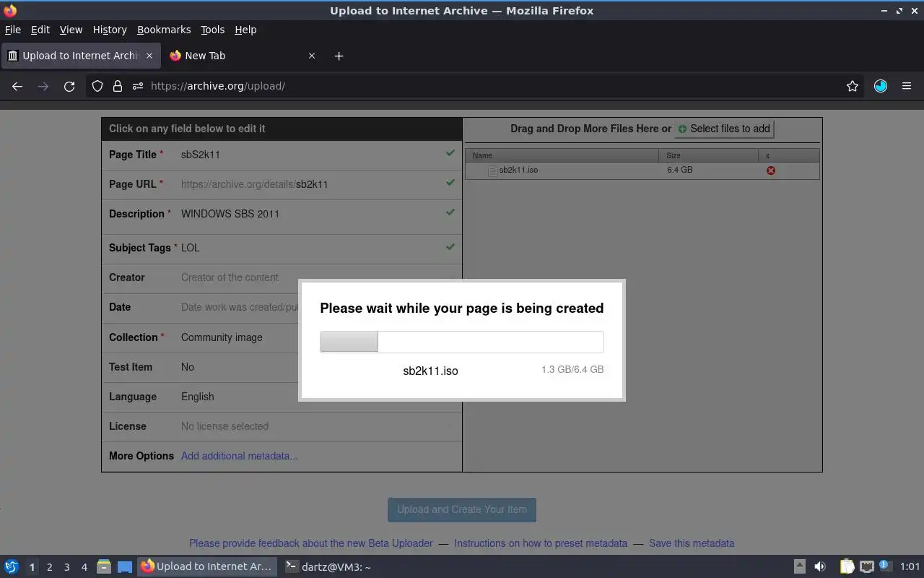This screenshot has width=924, height=578.
Task: Switch to terminal dartz@VM3 in the taskbar
Action: coord(328,567)
